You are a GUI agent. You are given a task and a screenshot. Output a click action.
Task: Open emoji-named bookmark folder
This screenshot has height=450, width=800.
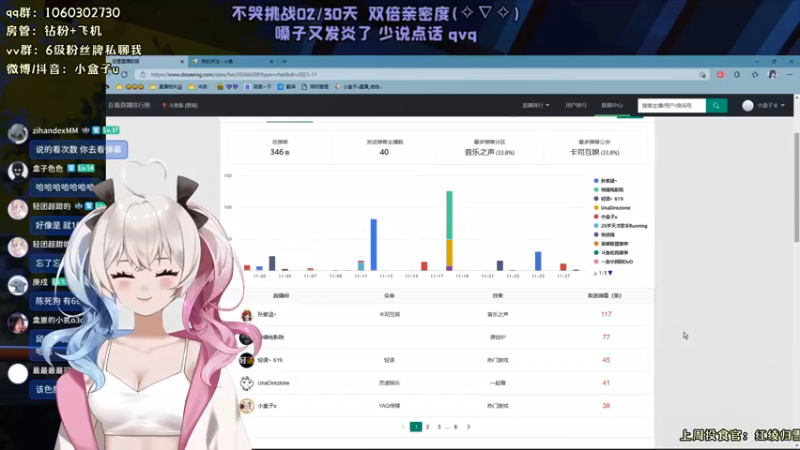[x=130, y=87]
